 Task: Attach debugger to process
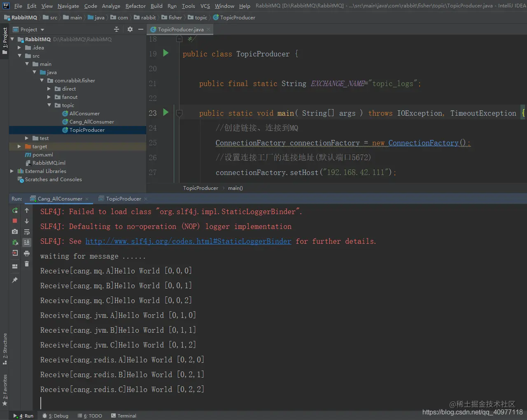coord(15,243)
